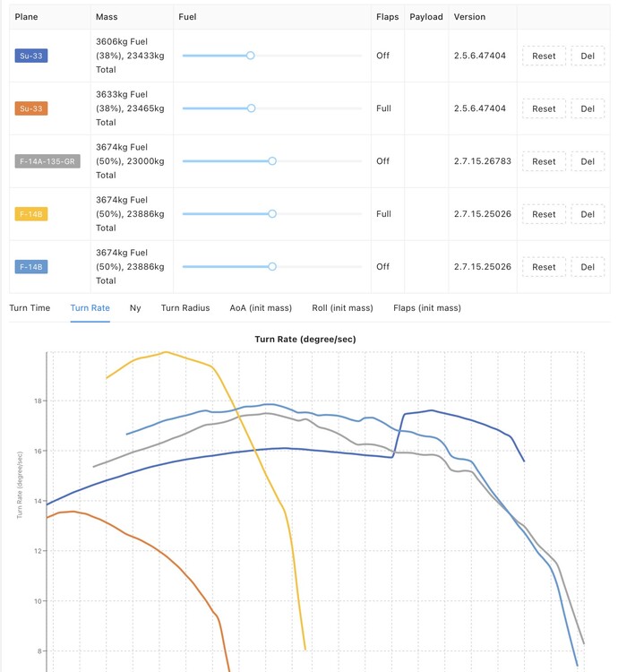Screen dimensions: 618x672
Task: Select the gray F-14A-135-GR plane tag
Action: click(x=47, y=161)
